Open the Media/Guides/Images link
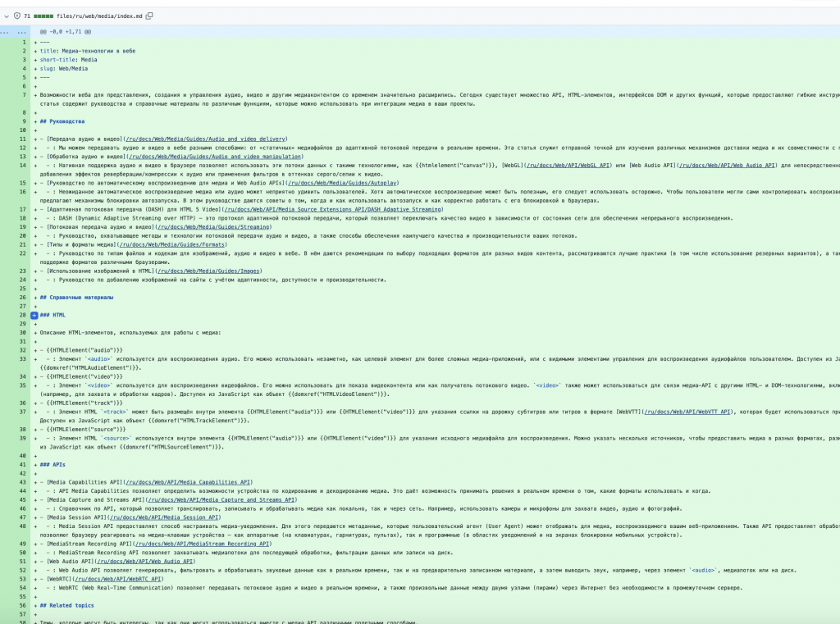Screen dimensions: 840x624 pos(209,270)
